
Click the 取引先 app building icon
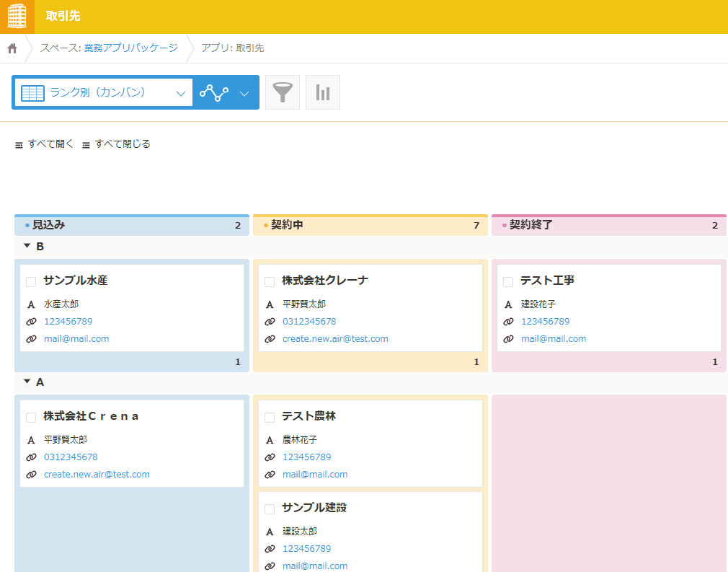[x=17, y=17]
